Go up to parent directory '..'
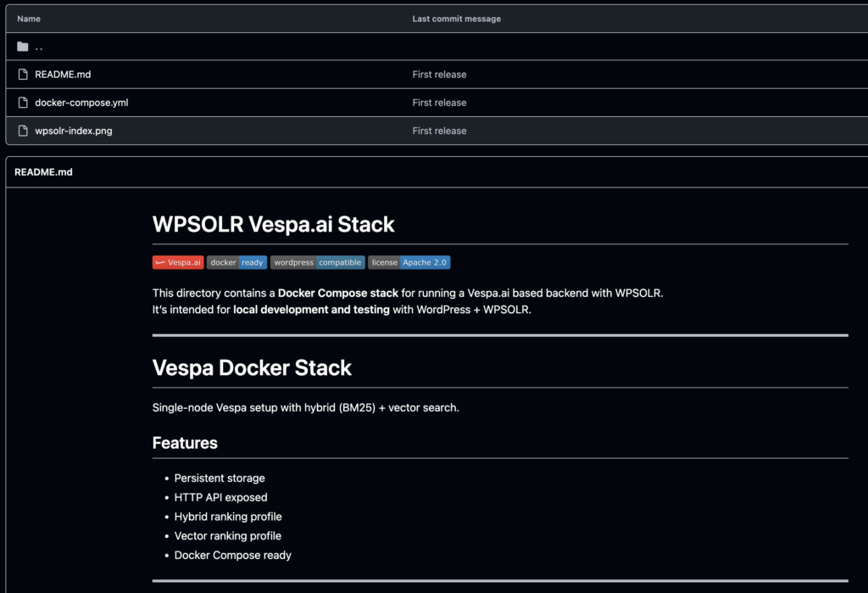868x593 pixels. tap(39, 48)
